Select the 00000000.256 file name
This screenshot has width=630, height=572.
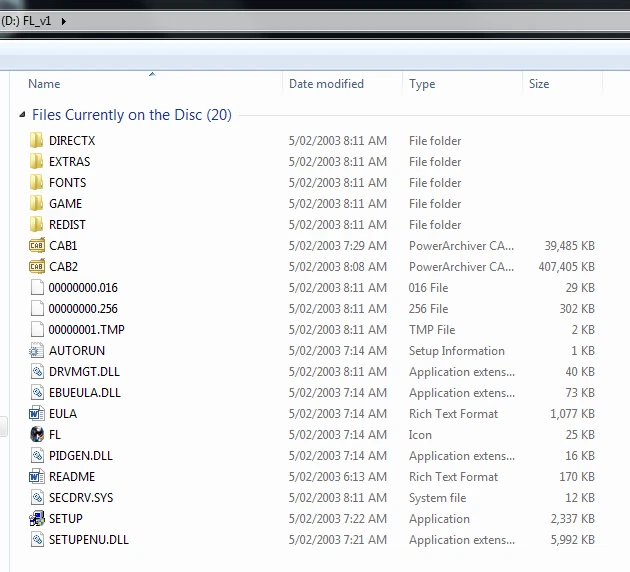(x=83, y=308)
